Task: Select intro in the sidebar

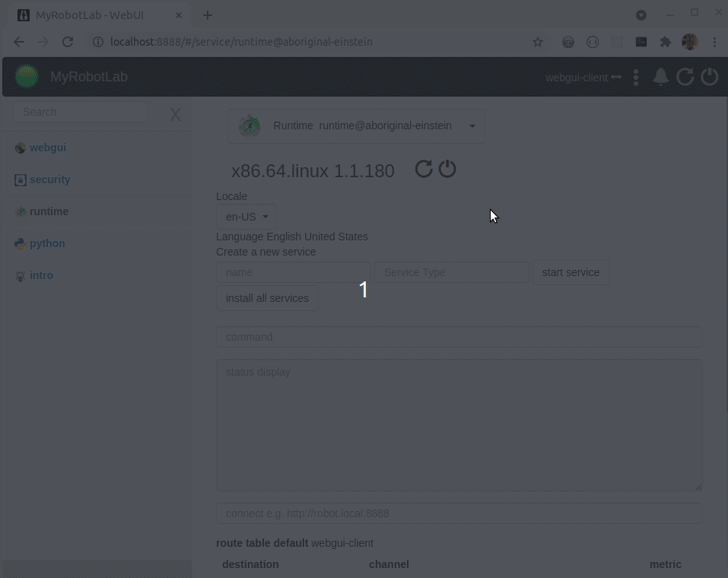Action: point(41,276)
